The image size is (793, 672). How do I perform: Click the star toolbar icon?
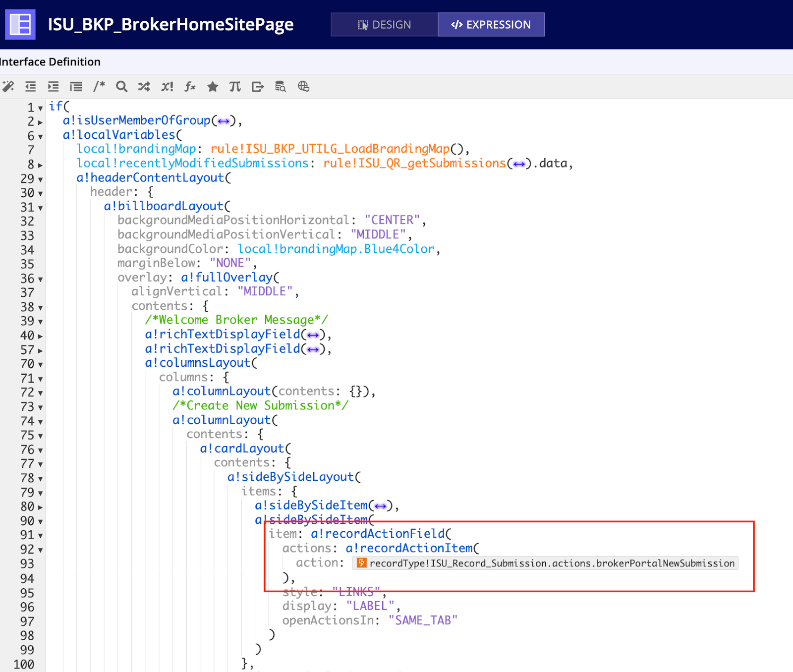coord(213,87)
